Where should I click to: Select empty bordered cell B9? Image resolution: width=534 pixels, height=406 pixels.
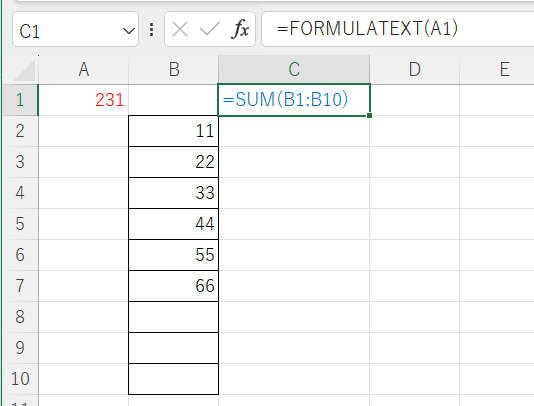coord(174,348)
